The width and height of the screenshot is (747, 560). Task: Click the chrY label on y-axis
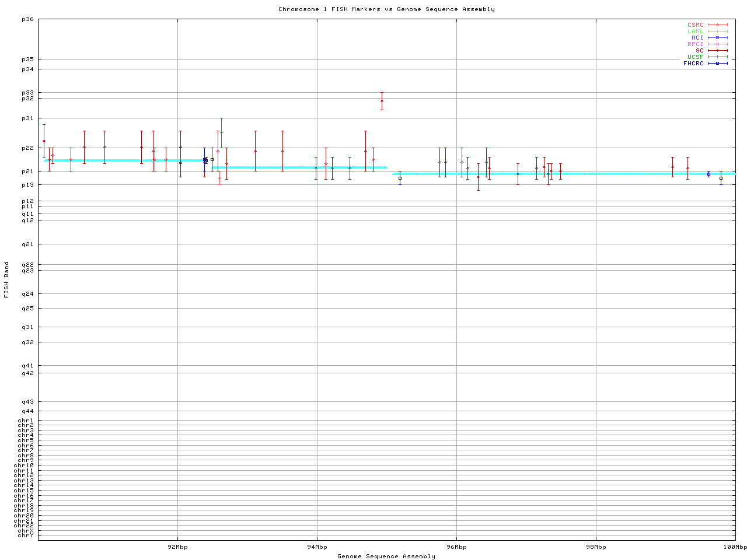click(x=26, y=535)
